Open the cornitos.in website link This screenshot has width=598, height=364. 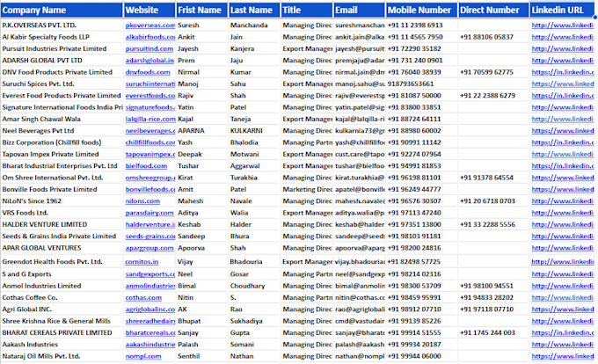coord(142,261)
